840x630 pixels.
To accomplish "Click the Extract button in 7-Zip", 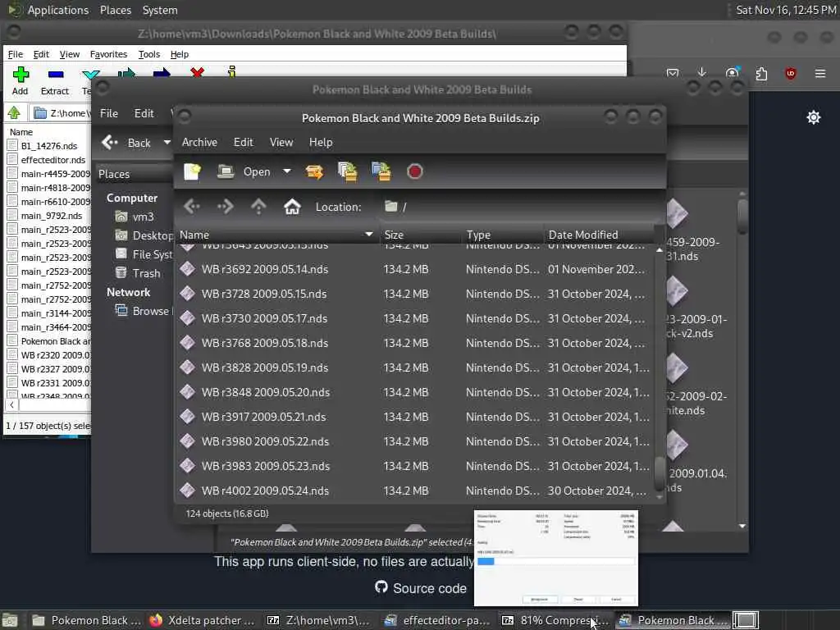I will click(55, 81).
